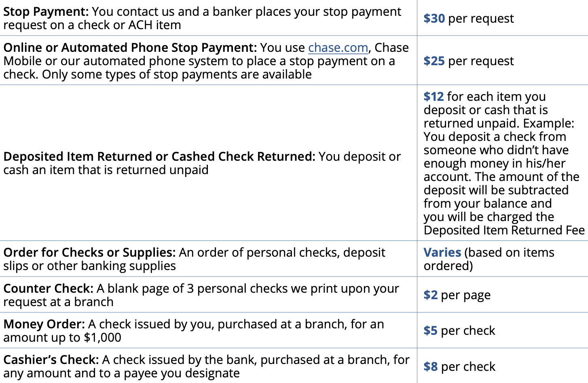This screenshot has width=588, height=383.
Task: Click the text 'amount up to $1,000'
Action: (62, 338)
